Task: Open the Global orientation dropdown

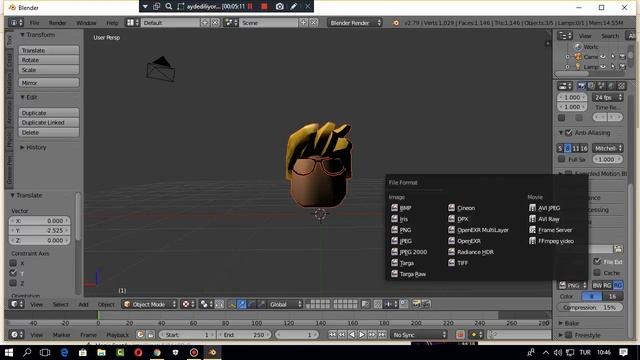Action: pos(285,304)
